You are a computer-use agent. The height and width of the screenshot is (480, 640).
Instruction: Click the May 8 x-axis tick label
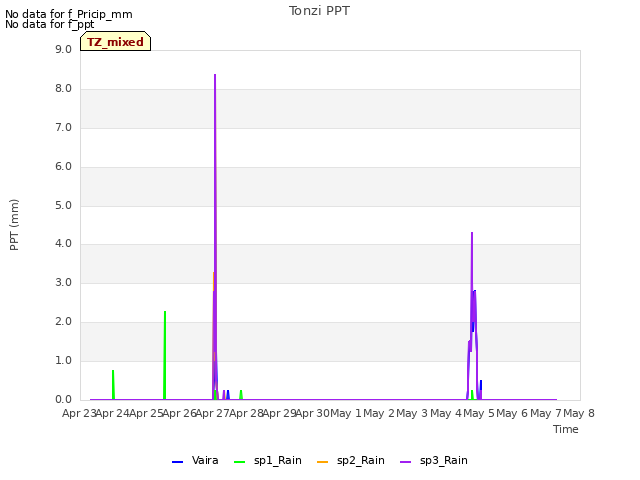[579, 413]
